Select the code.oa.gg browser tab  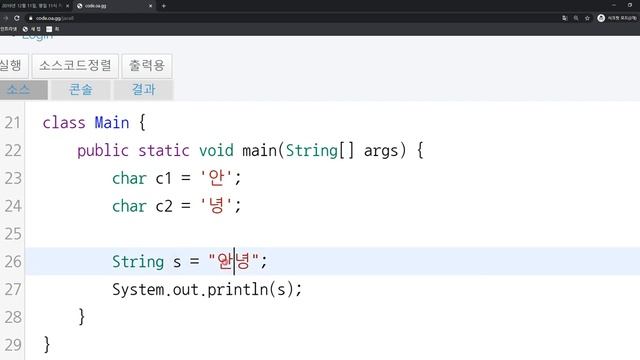[115, 6]
